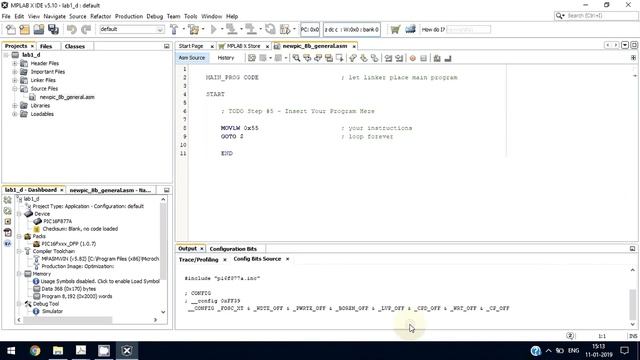
Task: Open Chrome from the Windows taskbar
Action: 35,351
